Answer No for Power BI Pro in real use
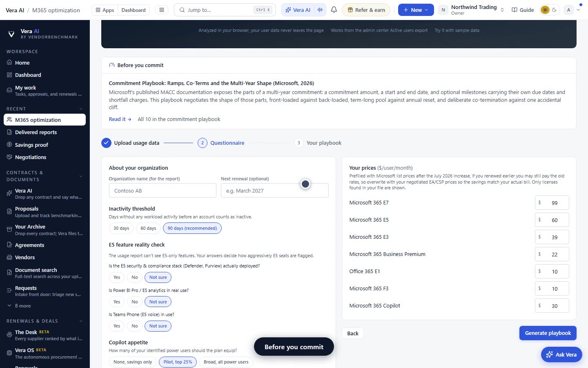This screenshot has width=588, height=368. (135, 302)
